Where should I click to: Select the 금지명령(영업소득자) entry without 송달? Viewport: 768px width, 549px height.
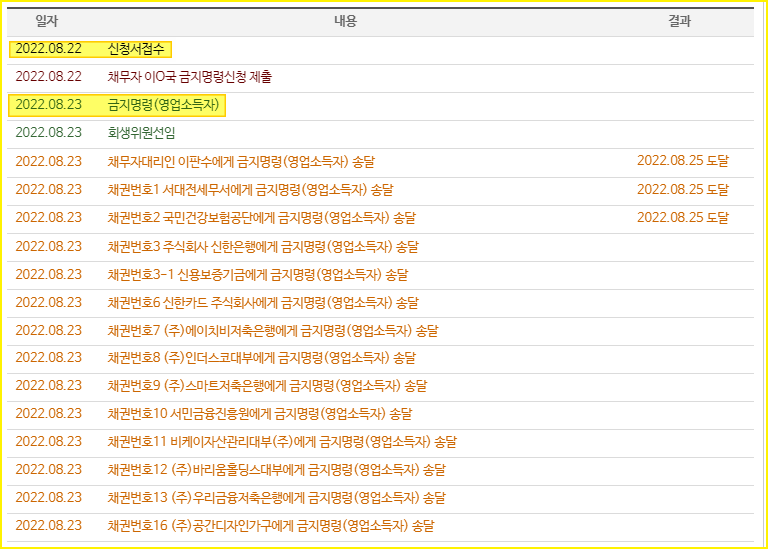164,105
